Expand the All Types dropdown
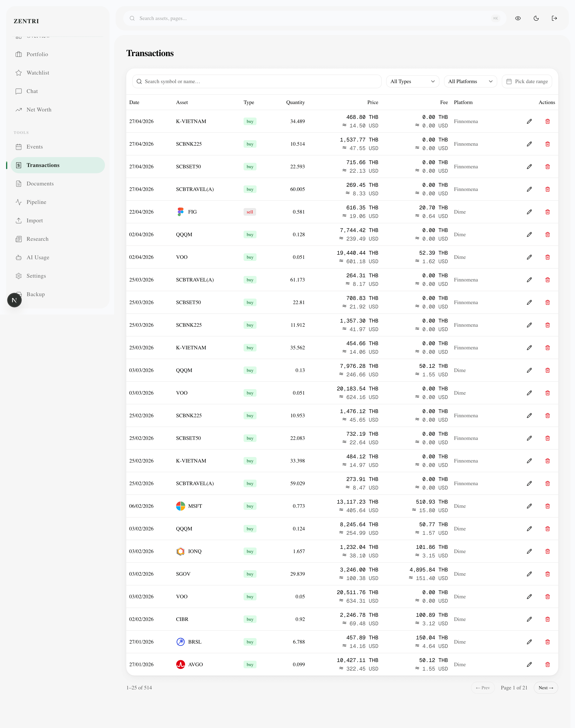 click(x=412, y=81)
